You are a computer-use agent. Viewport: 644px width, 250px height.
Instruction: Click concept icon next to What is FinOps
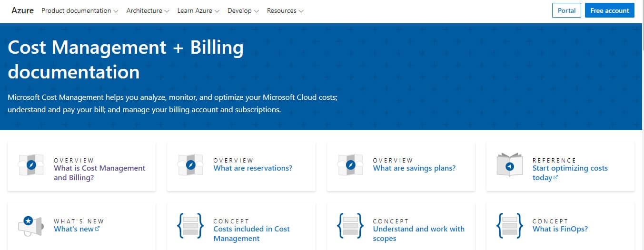pos(509,226)
